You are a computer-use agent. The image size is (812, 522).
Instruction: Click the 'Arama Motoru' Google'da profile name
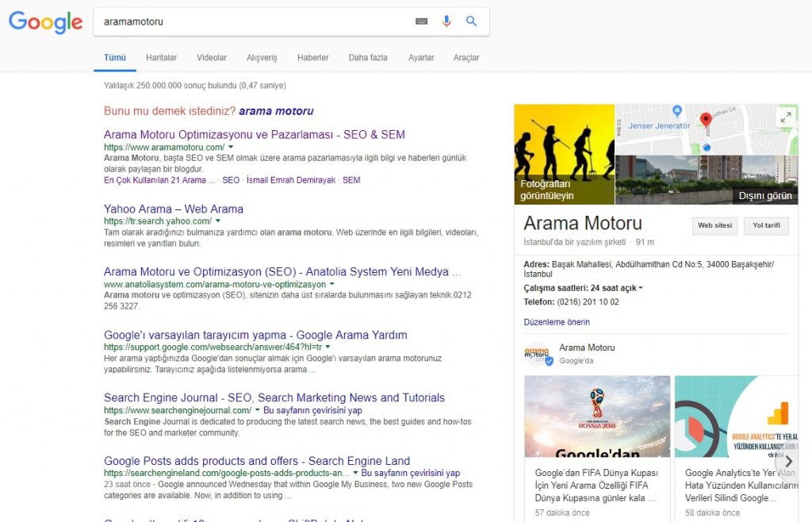click(x=587, y=347)
